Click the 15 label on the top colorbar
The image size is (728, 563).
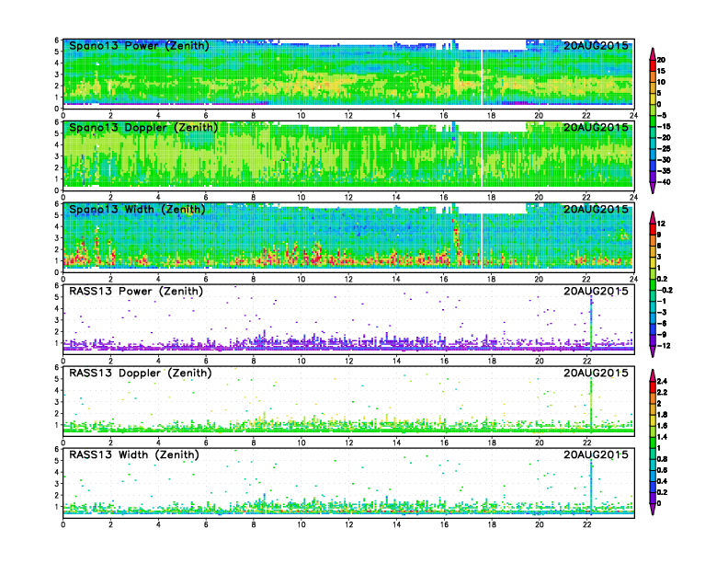661,71
